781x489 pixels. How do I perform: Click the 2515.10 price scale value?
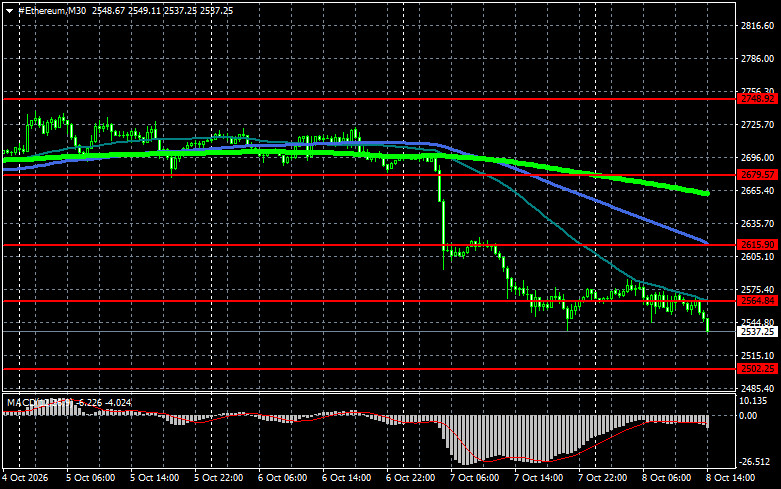[x=758, y=356]
